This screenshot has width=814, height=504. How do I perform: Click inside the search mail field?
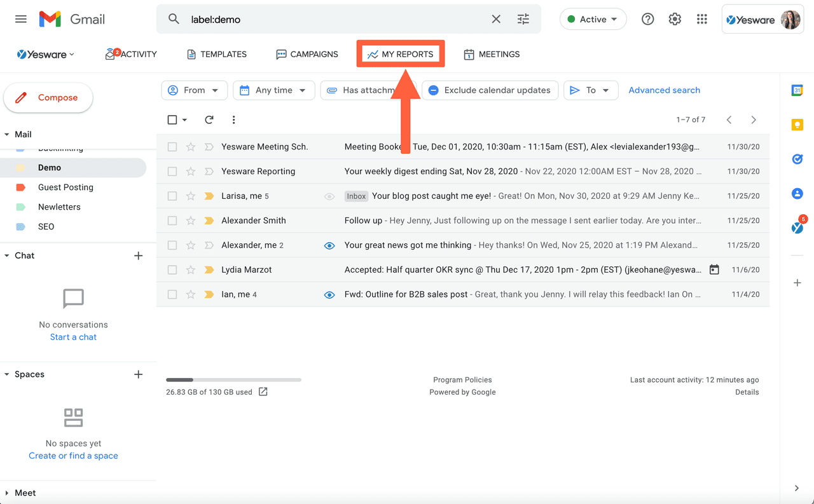[x=318, y=19]
